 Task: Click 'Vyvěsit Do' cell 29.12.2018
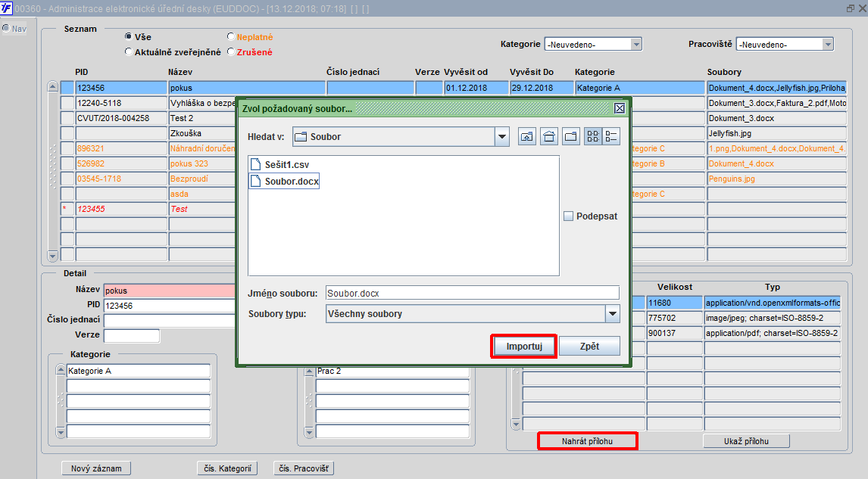tap(542, 87)
